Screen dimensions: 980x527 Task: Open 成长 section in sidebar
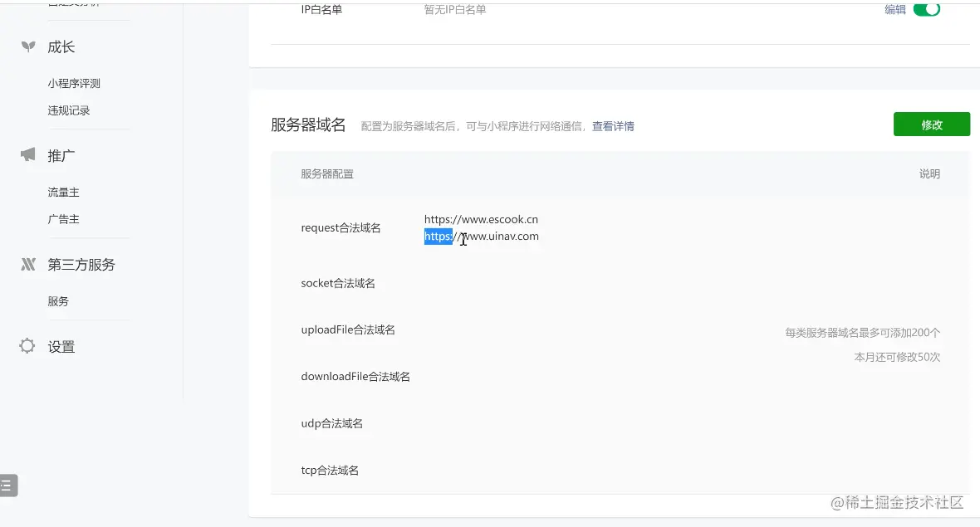(61, 46)
